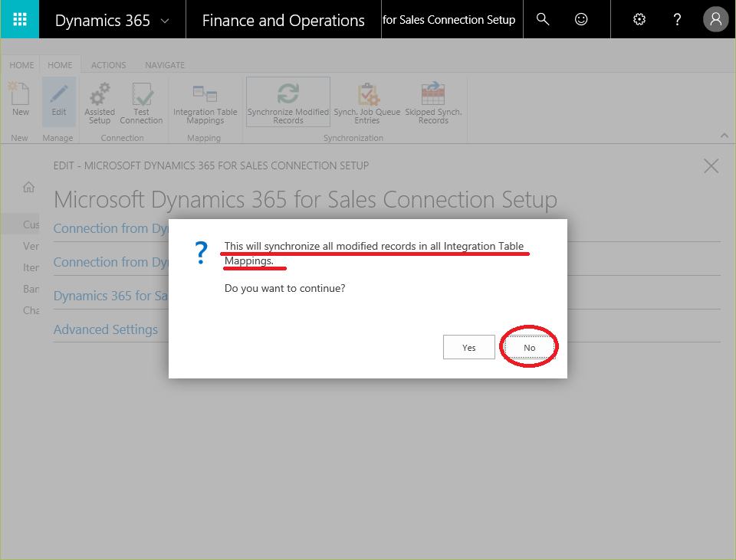
Task: Open the app launcher waffle grid
Action: (x=20, y=19)
